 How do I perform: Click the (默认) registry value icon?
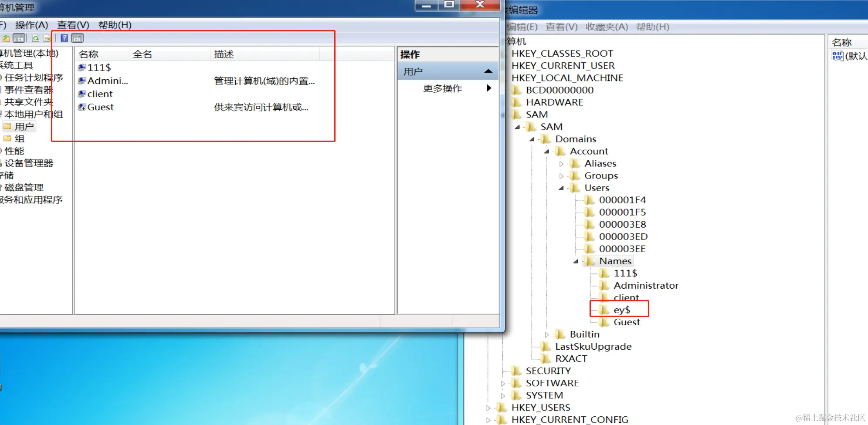(837, 56)
